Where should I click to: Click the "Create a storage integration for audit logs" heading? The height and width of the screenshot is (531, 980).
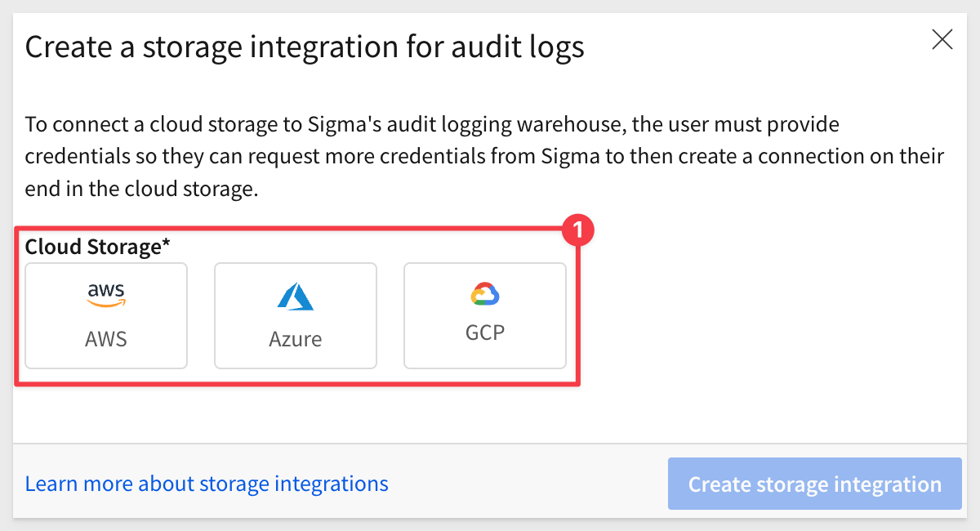(x=305, y=47)
